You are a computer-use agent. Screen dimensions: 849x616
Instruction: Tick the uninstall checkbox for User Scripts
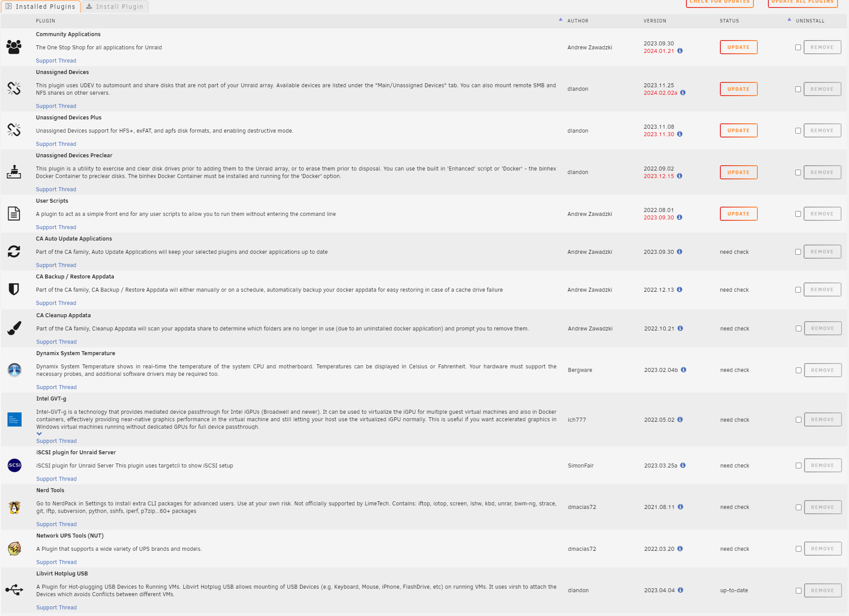click(798, 214)
